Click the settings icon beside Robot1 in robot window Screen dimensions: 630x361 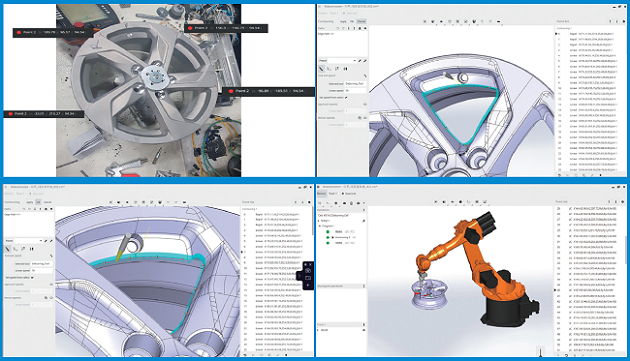click(x=363, y=221)
